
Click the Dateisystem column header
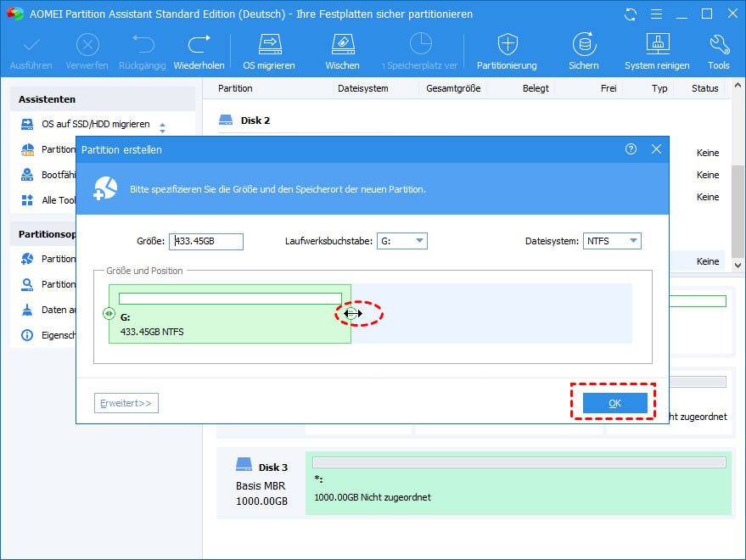(x=363, y=88)
